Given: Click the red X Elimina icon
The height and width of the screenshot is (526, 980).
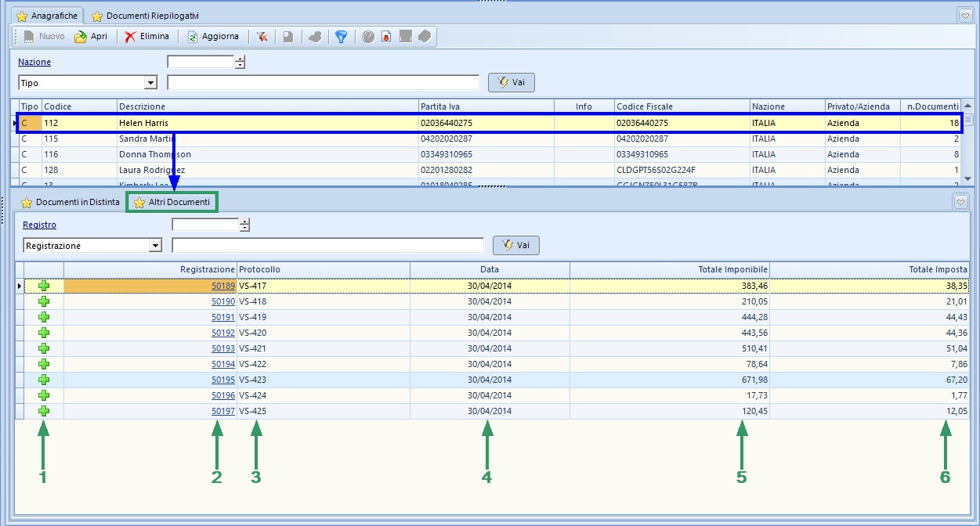Looking at the screenshot, I should click(130, 37).
